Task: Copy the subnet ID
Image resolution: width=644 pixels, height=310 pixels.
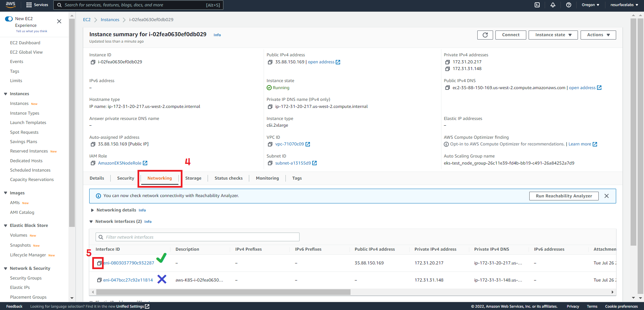Action: [270, 163]
